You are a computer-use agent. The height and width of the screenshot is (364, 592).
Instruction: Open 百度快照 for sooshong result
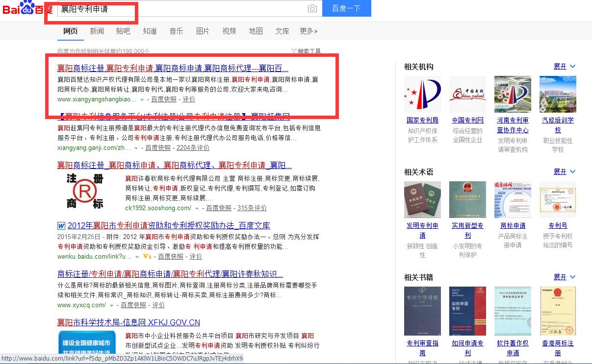(219, 208)
